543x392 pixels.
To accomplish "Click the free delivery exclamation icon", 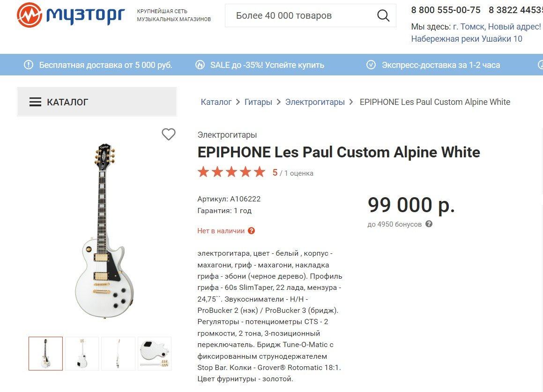I will point(29,65).
